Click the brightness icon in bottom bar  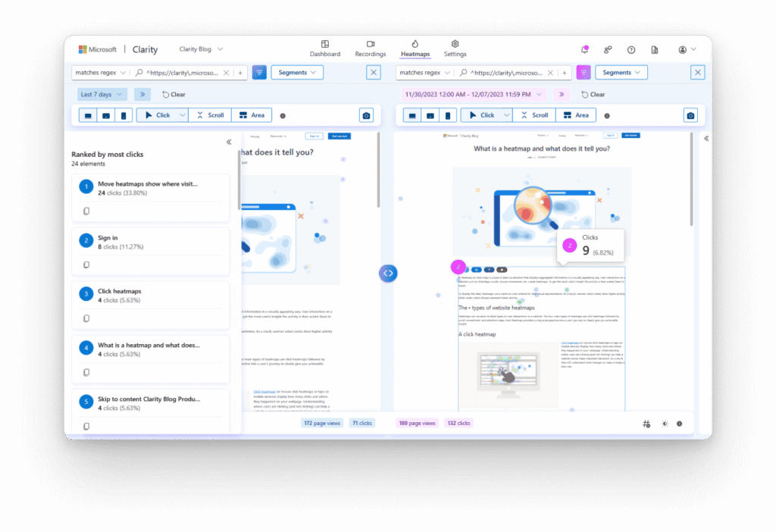tap(665, 424)
